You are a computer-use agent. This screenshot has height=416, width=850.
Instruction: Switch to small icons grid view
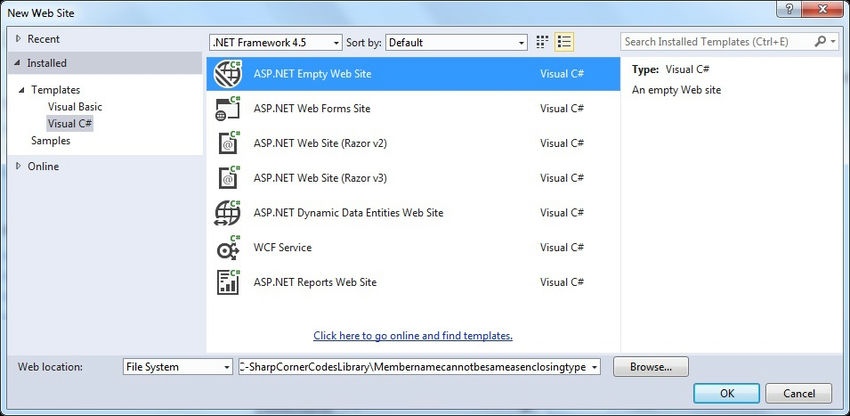tap(542, 42)
